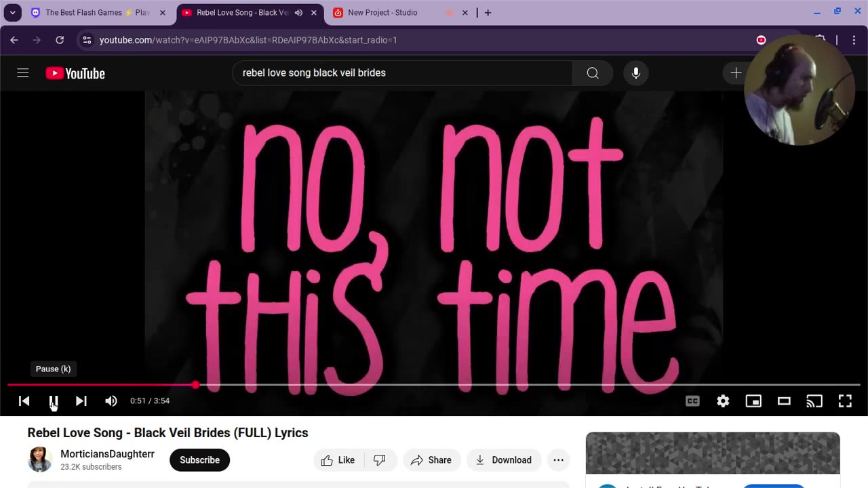Viewport: 868px width, 488px height.
Task: Like the video
Action: coord(338,460)
